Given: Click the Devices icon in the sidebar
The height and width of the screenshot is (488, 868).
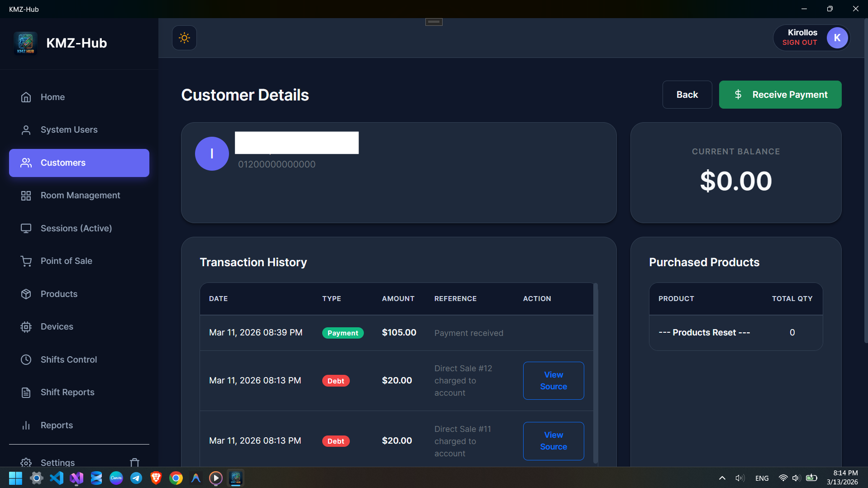Looking at the screenshot, I should point(26,327).
